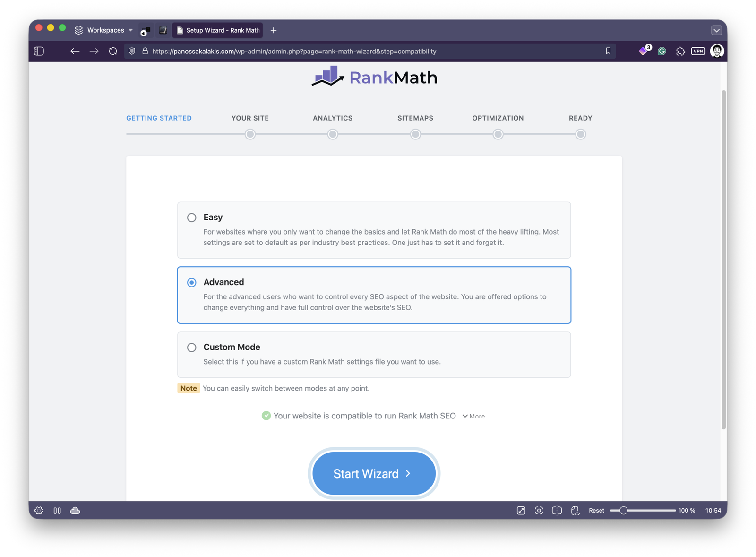Click the Your Site progress dot
This screenshot has height=557, width=756.
point(250,134)
